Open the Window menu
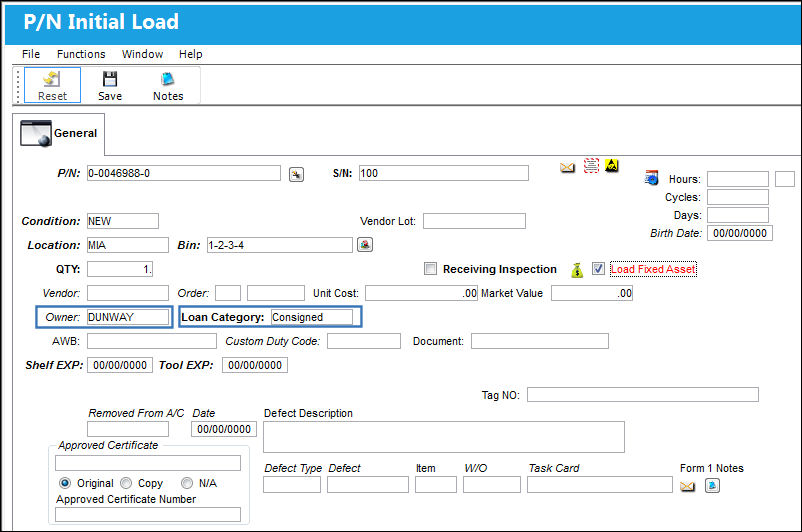 [x=142, y=54]
